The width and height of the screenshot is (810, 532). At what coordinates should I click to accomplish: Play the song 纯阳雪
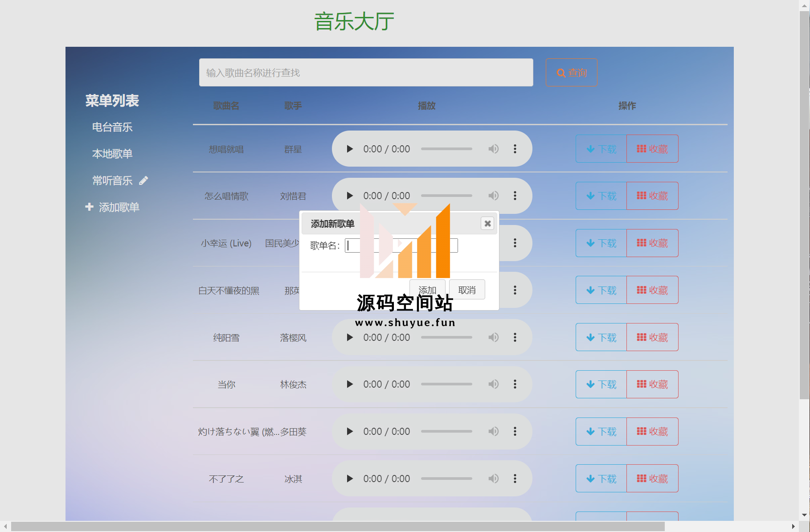click(350, 337)
